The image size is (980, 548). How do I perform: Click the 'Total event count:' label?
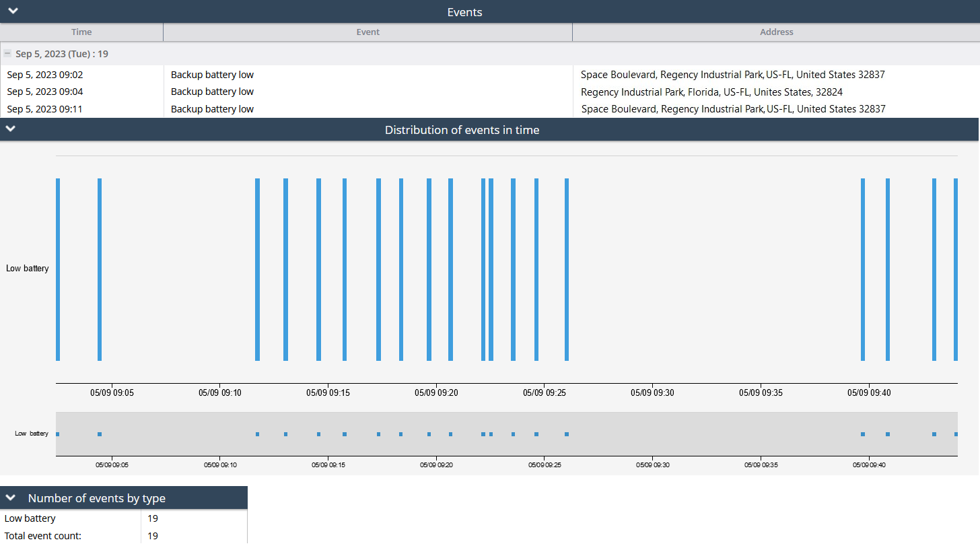click(43, 536)
